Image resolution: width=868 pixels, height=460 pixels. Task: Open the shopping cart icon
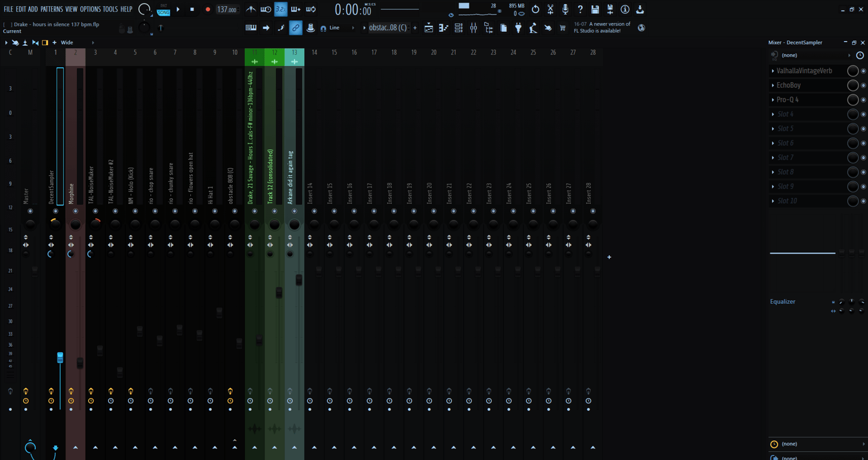tap(562, 28)
